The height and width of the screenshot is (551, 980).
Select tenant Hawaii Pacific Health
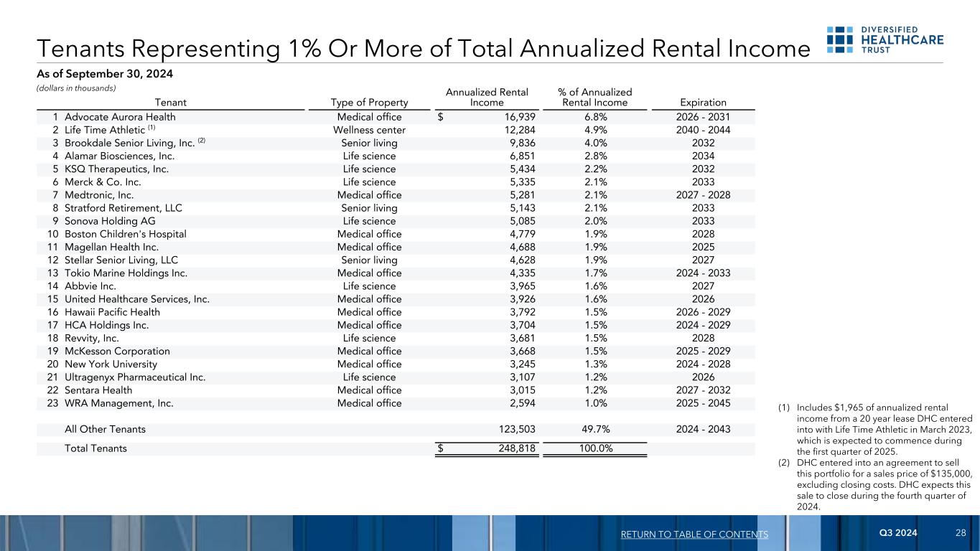112,312
